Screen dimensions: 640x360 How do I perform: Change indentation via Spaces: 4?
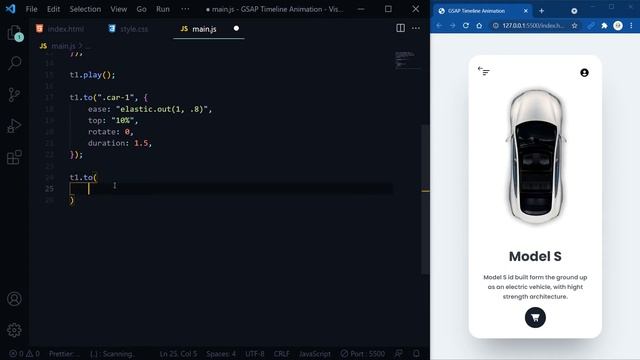[221, 353]
